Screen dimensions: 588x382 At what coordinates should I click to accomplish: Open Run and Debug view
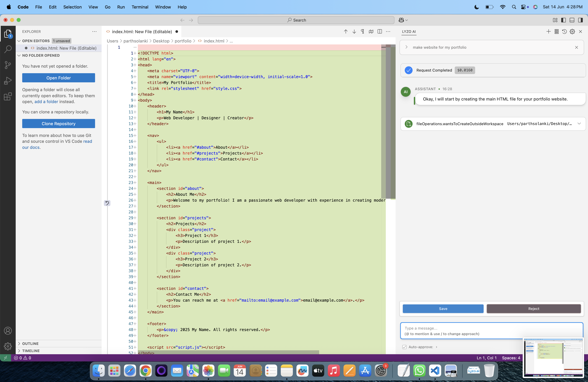coord(8,81)
